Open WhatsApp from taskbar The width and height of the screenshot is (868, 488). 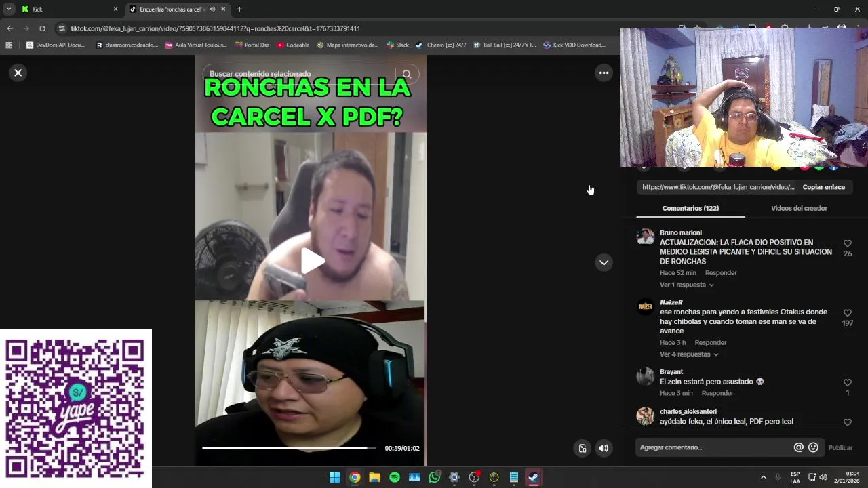(x=435, y=477)
